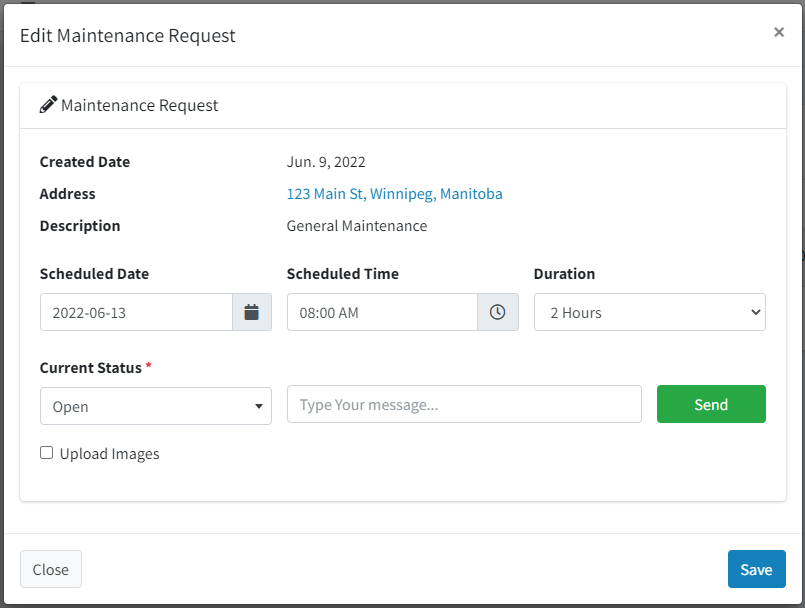Click the Upload Images label text
This screenshot has height=608, width=805.
click(109, 454)
